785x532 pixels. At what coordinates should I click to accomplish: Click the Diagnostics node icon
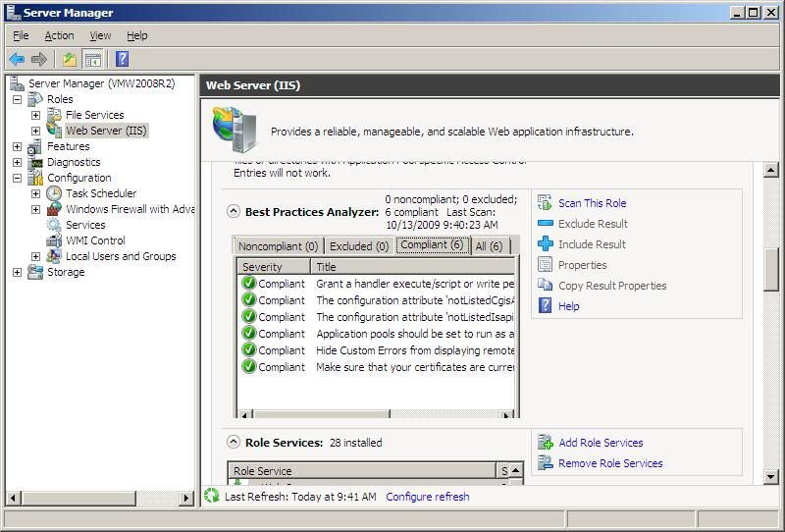36,162
